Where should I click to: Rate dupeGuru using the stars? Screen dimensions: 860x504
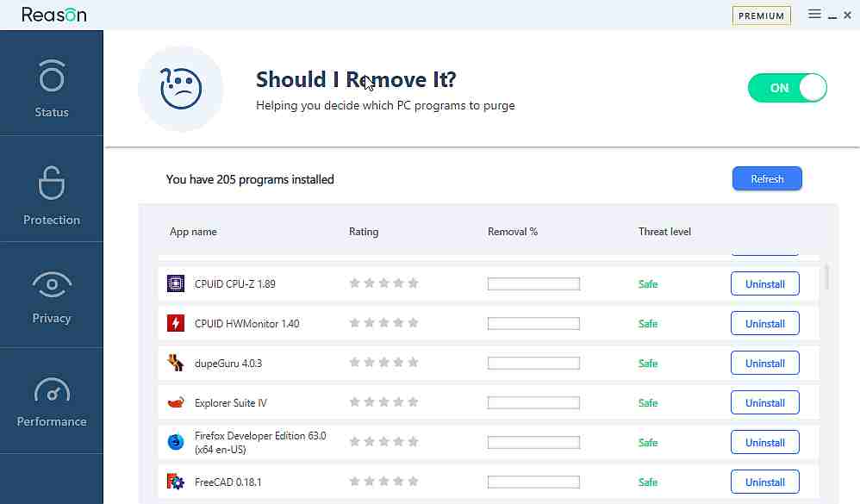(x=384, y=362)
